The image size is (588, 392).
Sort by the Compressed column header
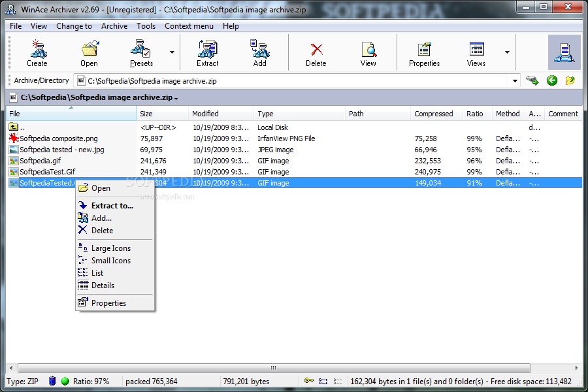click(x=436, y=114)
